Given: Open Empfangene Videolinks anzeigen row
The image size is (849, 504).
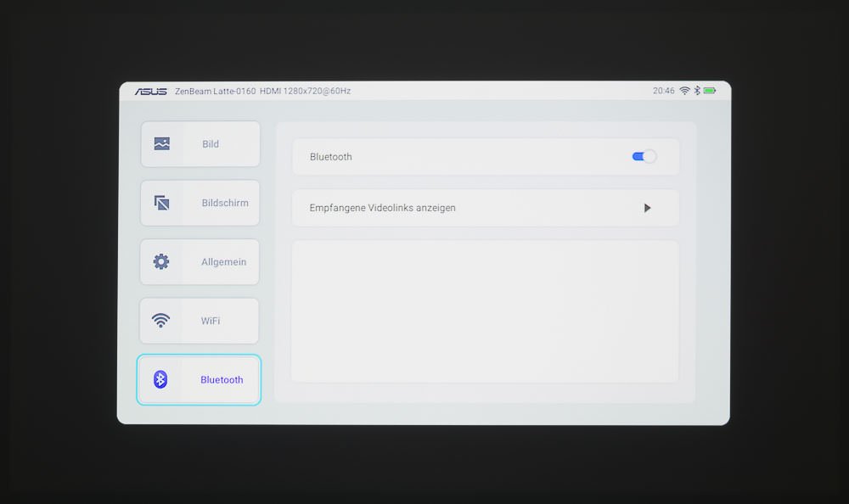Looking at the screenshot, I should point(486,208).
